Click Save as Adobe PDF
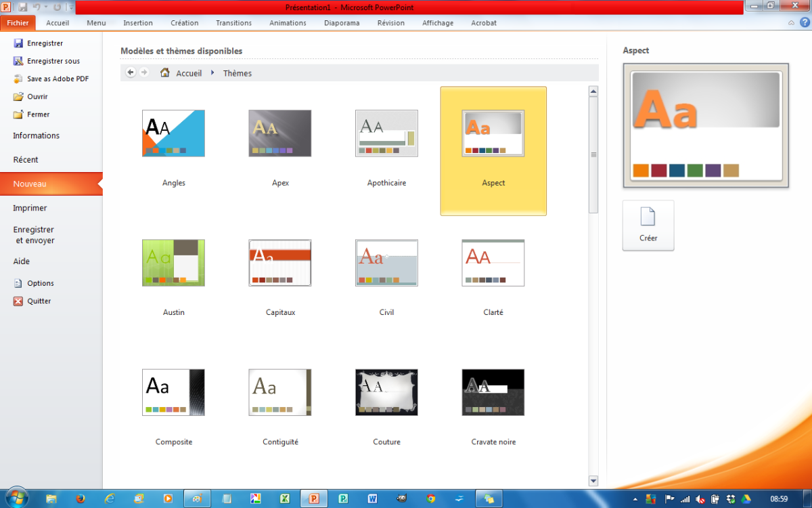 point(51,79)
